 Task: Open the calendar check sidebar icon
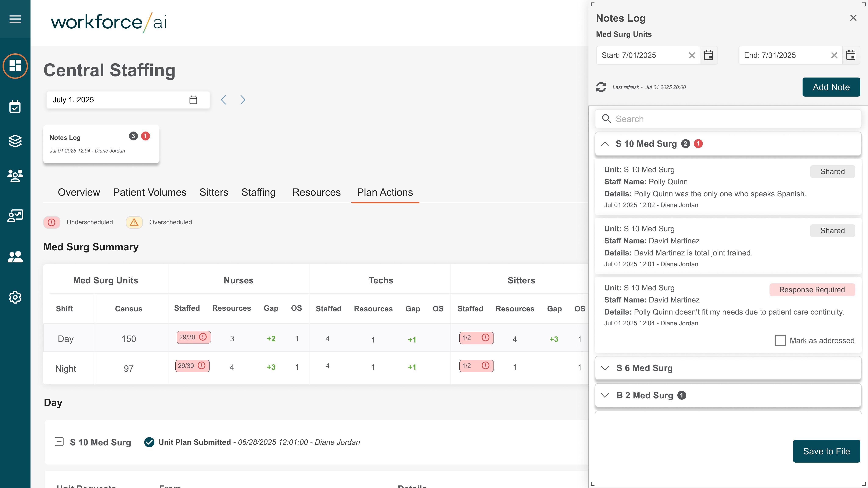click(15, 107)
